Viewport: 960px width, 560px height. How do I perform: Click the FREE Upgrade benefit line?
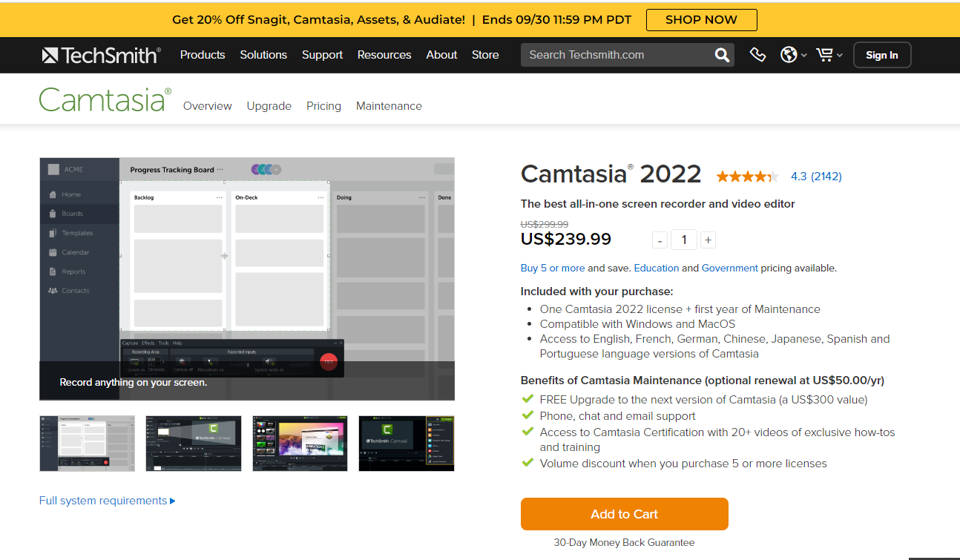(703, 400)
